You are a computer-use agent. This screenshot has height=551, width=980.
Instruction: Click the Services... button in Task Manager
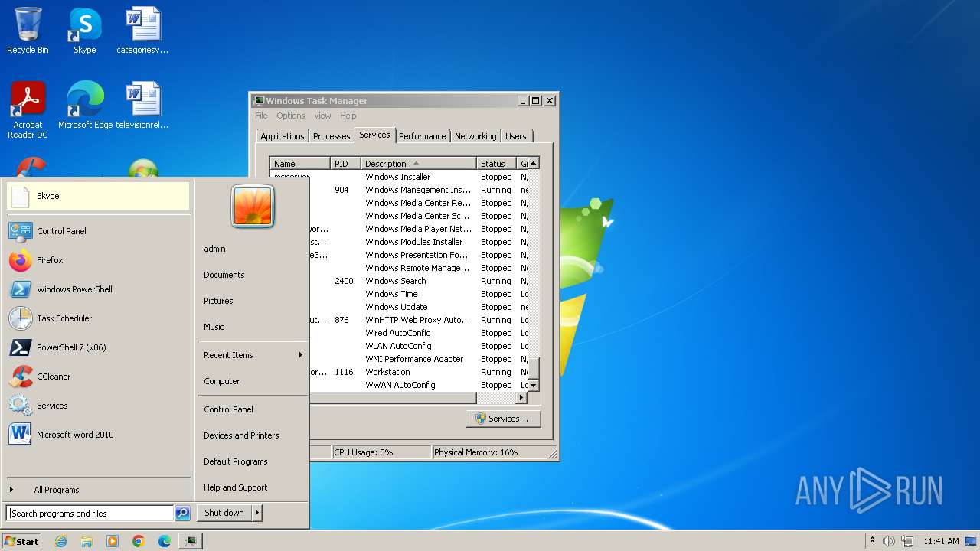pyautogui.click(x=502, y=419)
